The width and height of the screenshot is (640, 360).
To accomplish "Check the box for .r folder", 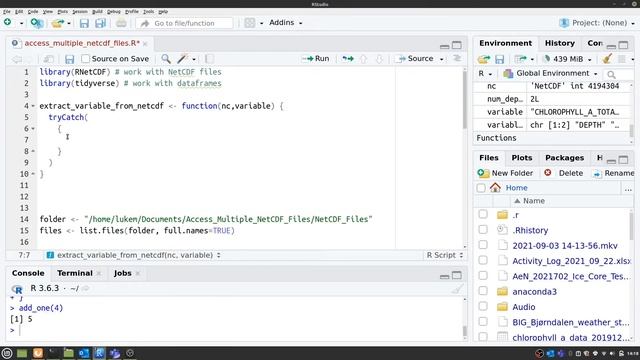I will 483,214.
